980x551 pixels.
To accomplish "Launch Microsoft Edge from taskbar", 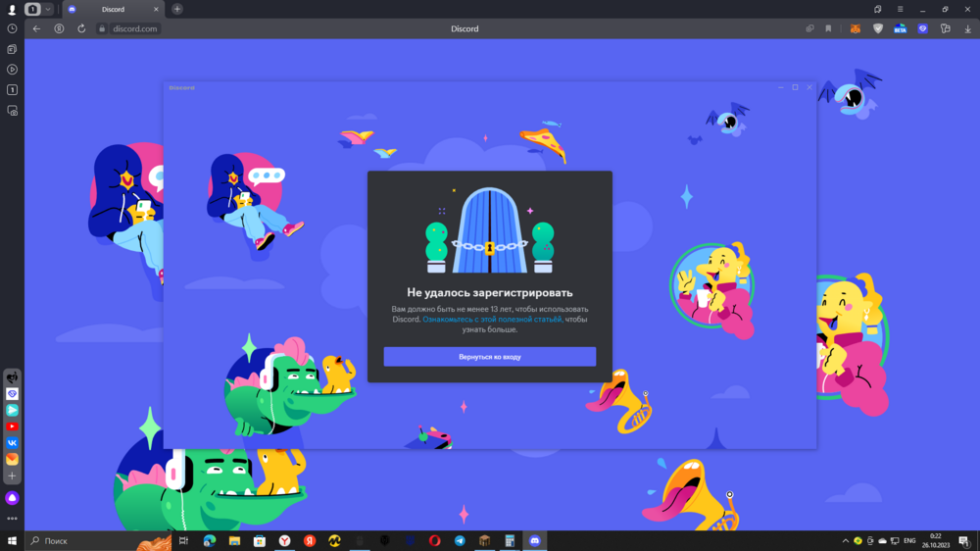I will click(x=210, y=541).
